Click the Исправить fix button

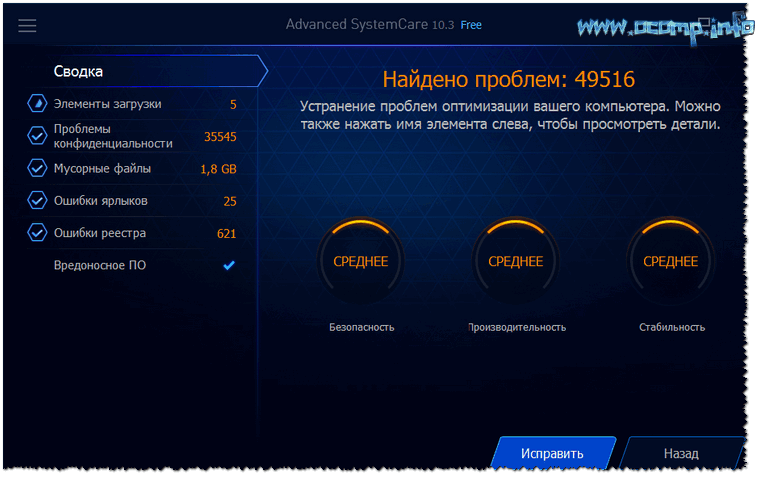(552, 453)
